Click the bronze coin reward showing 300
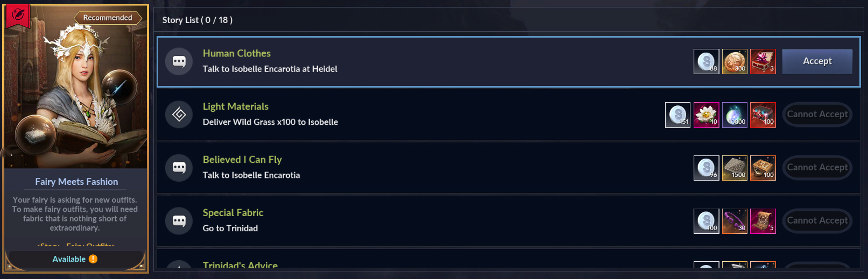The height and width of the screenshot is (279, 868). coord(735,61)
